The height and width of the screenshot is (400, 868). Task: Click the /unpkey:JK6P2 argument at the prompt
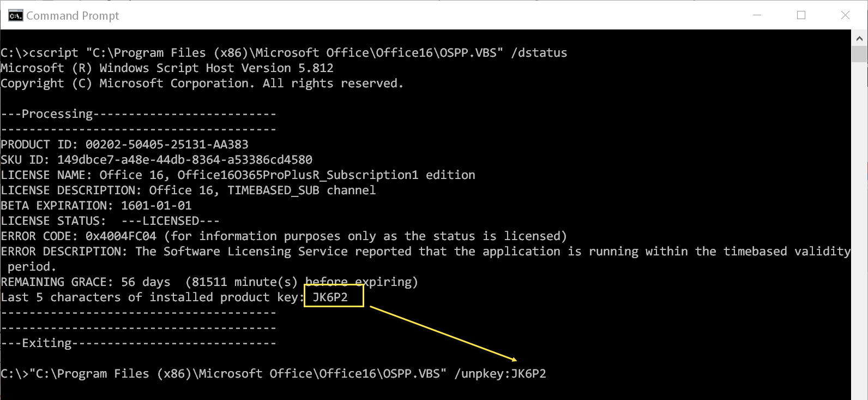tap(500, 374)
